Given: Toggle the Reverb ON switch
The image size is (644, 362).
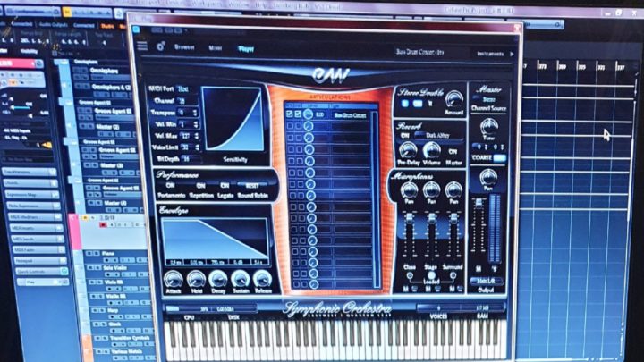Looking at the screenshot, I should tap(405, 134).
